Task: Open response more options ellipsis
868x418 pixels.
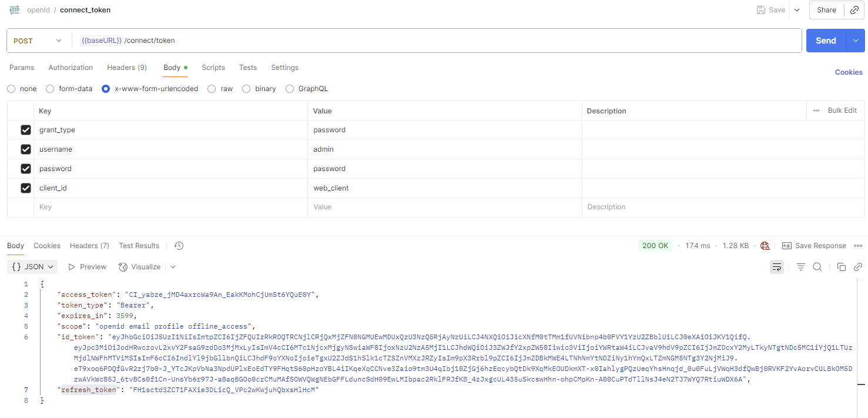Action: pyautogui.click(x=857, y=246)
